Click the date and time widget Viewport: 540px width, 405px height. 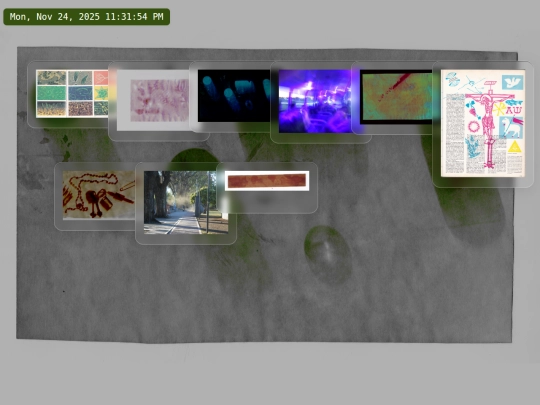[86, 17]
